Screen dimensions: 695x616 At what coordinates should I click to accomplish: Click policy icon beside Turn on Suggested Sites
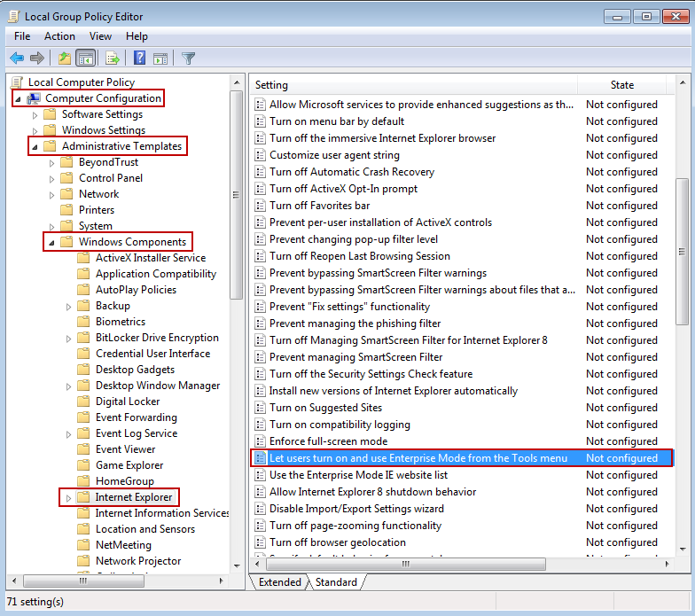[261, 408]
